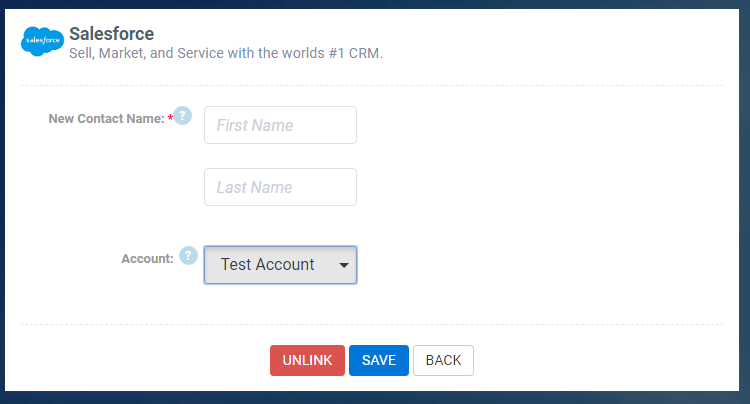Click empty white area right of the form fields
Image resolution: width=750 pixels, height=404 pixels.
pos(540,191)
